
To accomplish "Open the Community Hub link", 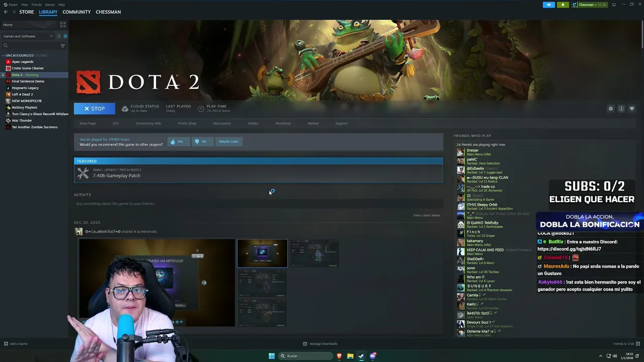I will tap(148, 123).
